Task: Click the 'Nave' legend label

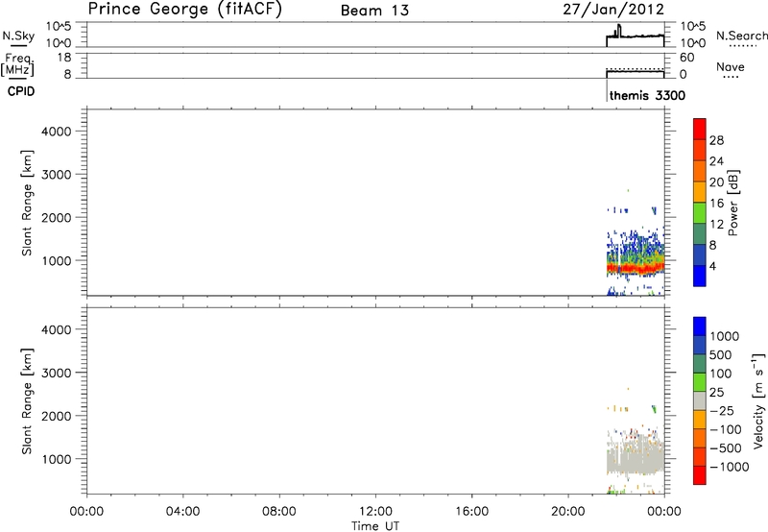Action: click(x=731, y=66)
